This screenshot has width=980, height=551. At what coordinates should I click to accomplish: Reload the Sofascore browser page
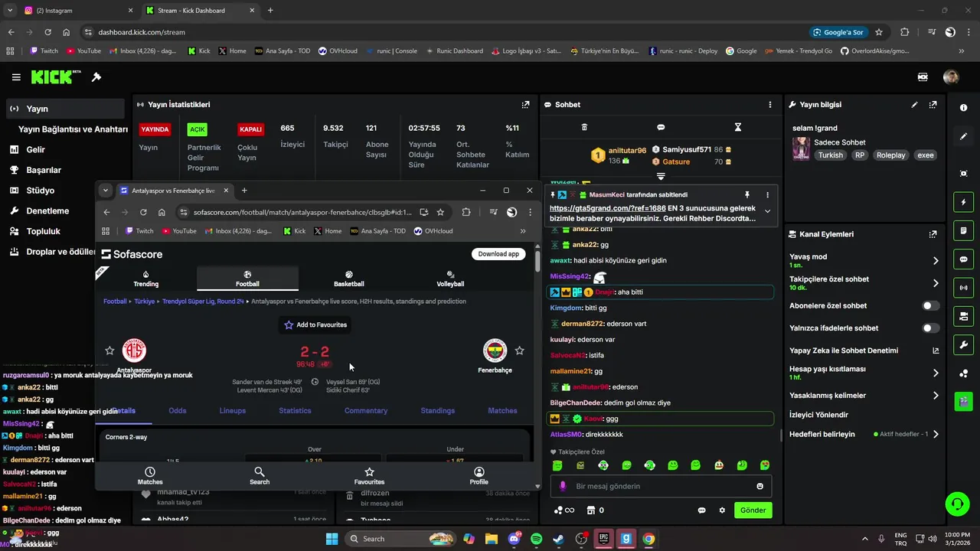click(x=143, y=212)
